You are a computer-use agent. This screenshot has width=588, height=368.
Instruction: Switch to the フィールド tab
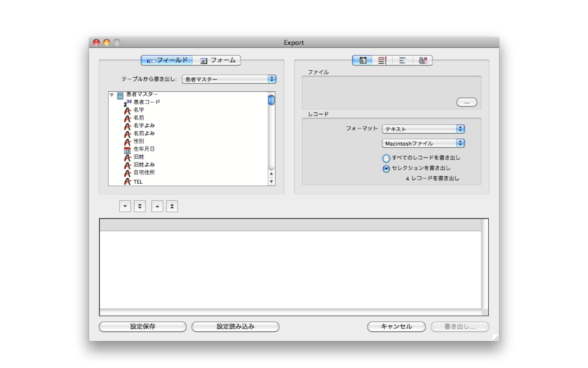[167, 60]
